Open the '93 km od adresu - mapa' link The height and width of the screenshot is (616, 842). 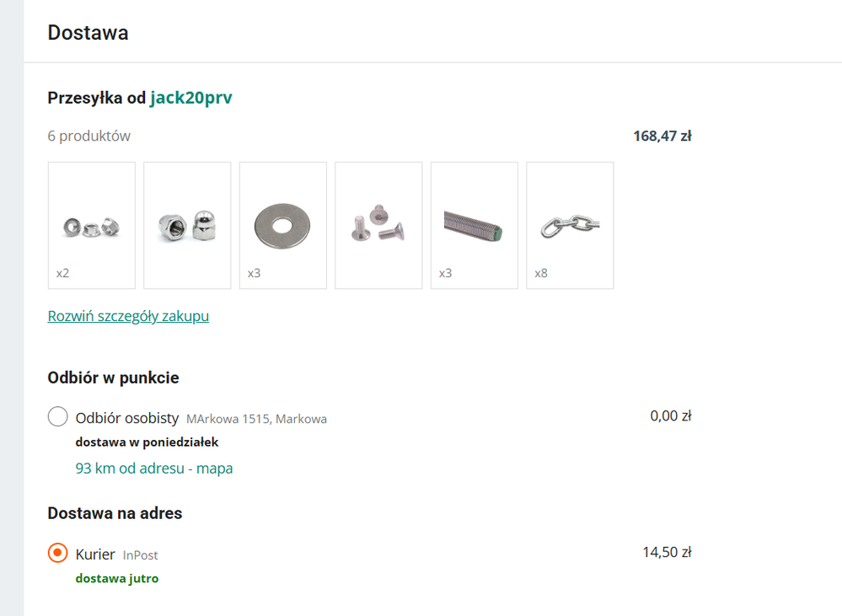[x=154, y=468]
